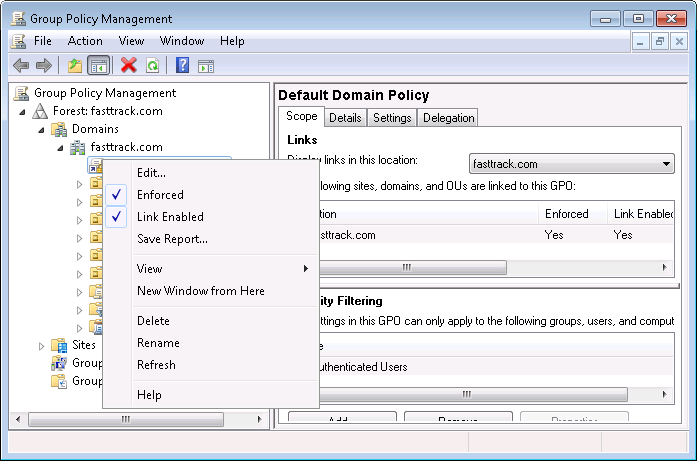Screen dimensions: 697x461
Task: Choose Edit... from the context menu
Action: pyautogui.click(x=211, y=173)
